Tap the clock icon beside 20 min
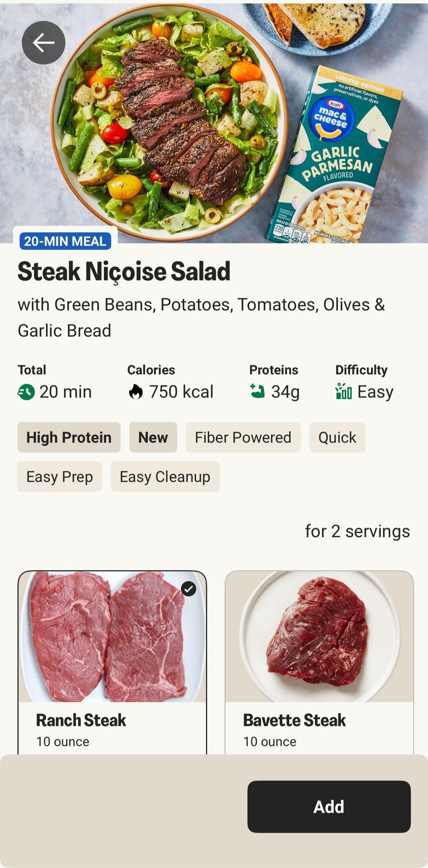This screenshot has height=868, width=428. 26,392
